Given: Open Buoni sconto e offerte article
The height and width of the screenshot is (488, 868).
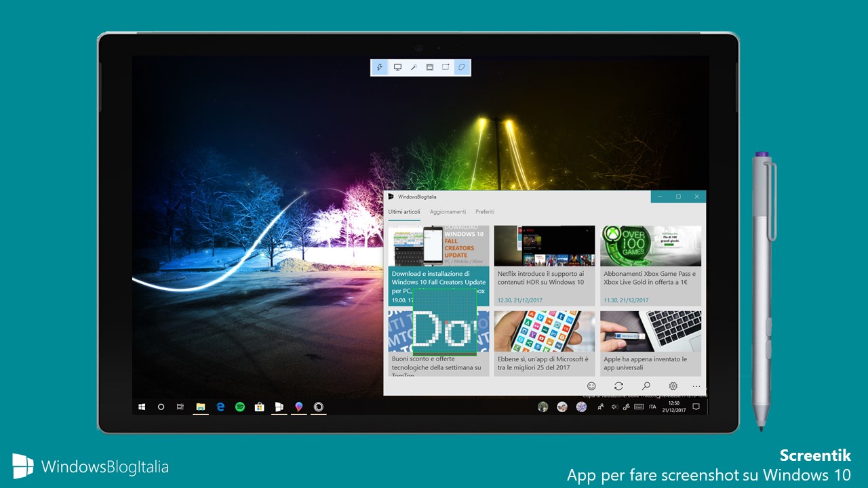Looking at the screenshot, I should click(x=439, y=343).
